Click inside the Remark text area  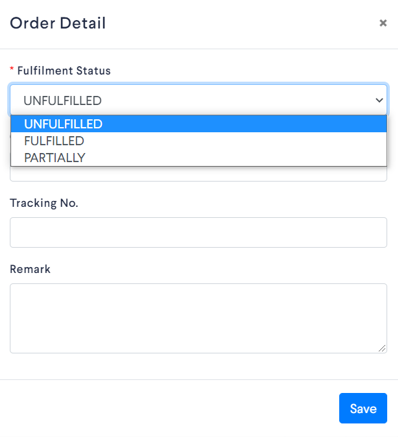click(198, 318)
